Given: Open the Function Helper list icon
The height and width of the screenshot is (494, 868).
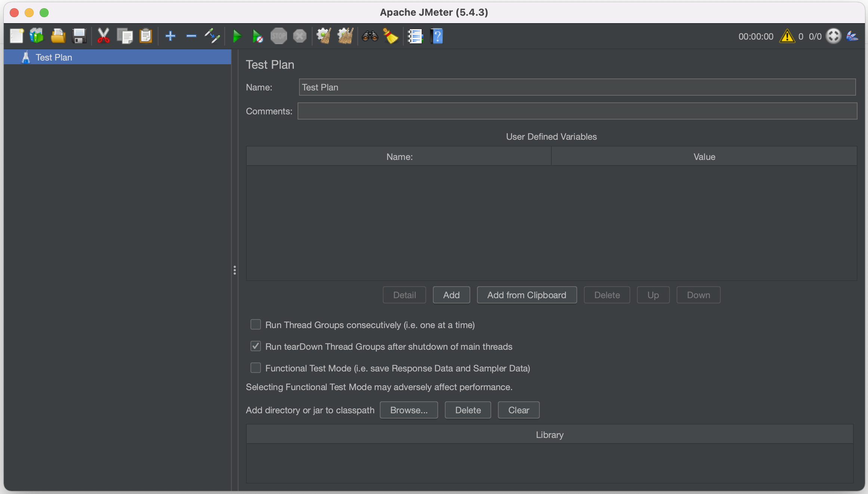Looking at the screenshot, I should coord(415,36).
